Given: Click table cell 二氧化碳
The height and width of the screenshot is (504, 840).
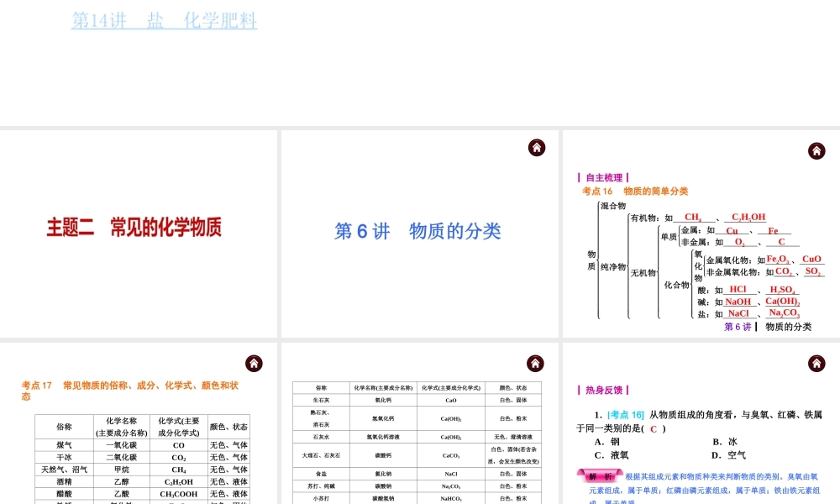Looking at the screenshot, I should [121, 458].
